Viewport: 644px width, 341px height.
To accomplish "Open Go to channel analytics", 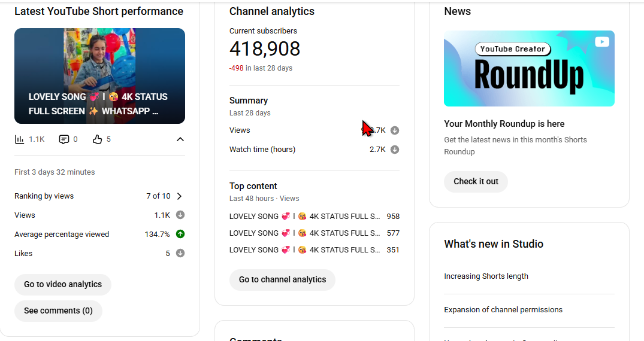I will click(282, 280).
